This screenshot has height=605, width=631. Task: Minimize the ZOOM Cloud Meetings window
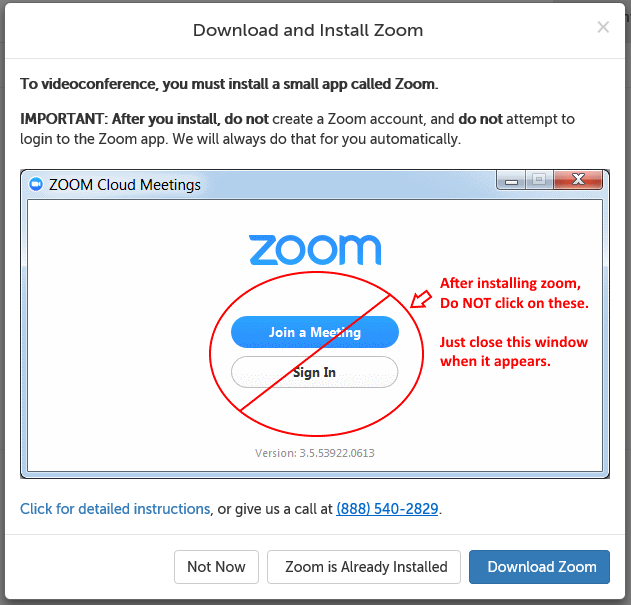coord(512,181)
